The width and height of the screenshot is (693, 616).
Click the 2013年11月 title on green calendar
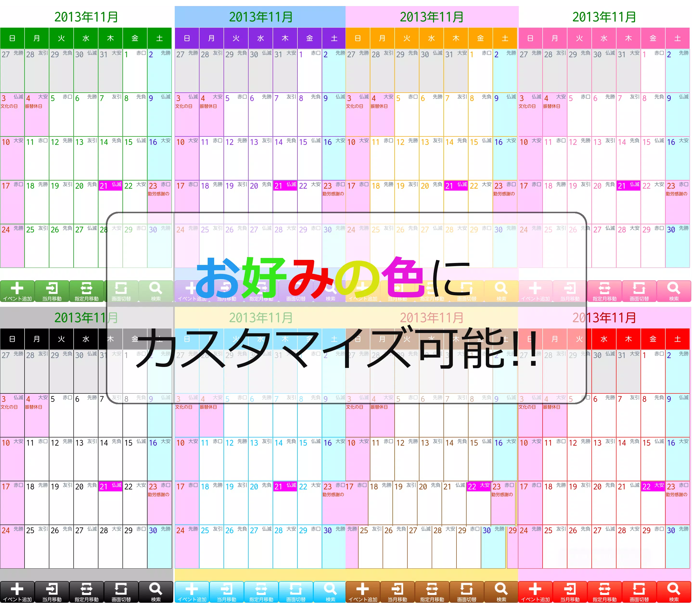(x=86, y=17)
